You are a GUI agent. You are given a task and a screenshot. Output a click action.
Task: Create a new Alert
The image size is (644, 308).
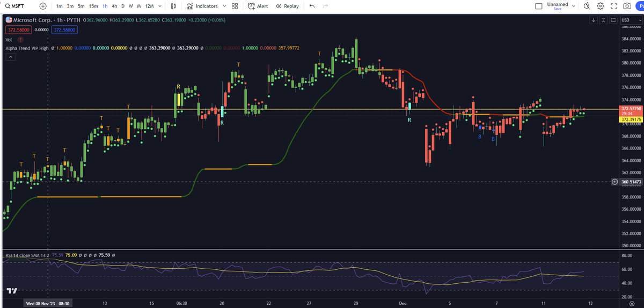pos(258,6)
